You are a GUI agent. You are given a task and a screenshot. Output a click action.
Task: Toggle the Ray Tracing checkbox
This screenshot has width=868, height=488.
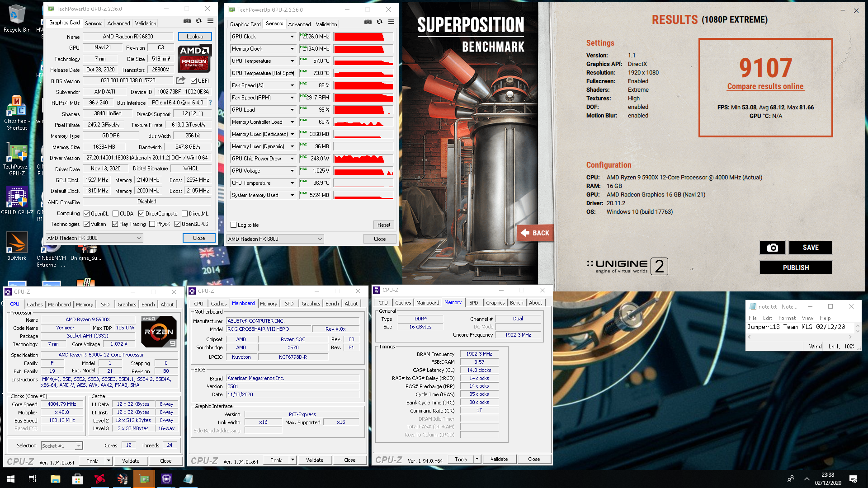115,224
